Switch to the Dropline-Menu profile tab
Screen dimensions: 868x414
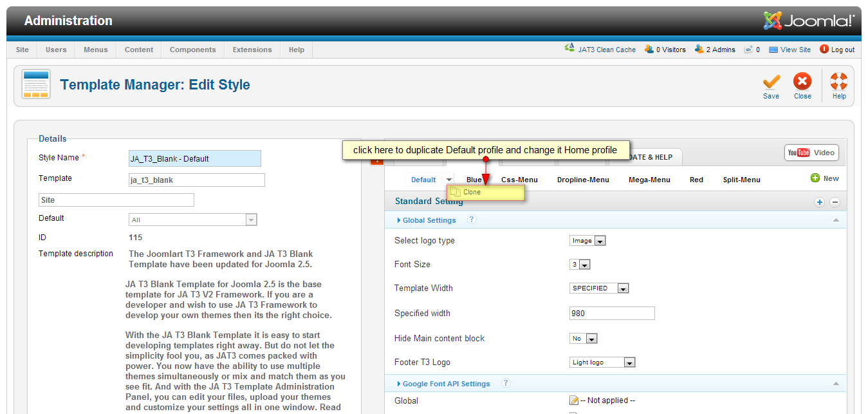pyautogui.click(x=583, y=180)
